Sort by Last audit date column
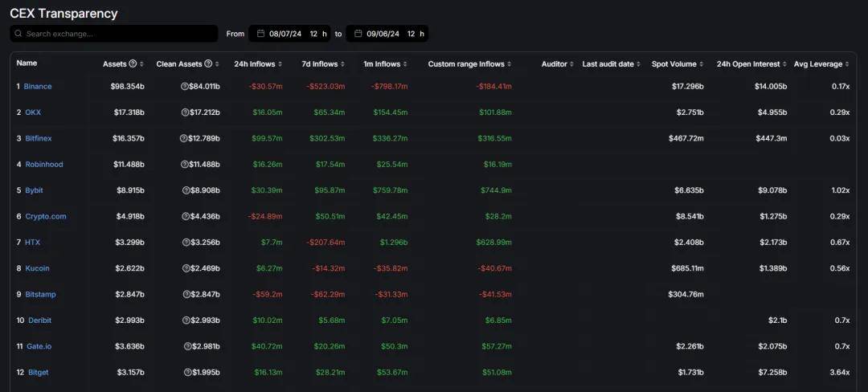Viewport: 868px width, 392px height. (x=639, y=64)
